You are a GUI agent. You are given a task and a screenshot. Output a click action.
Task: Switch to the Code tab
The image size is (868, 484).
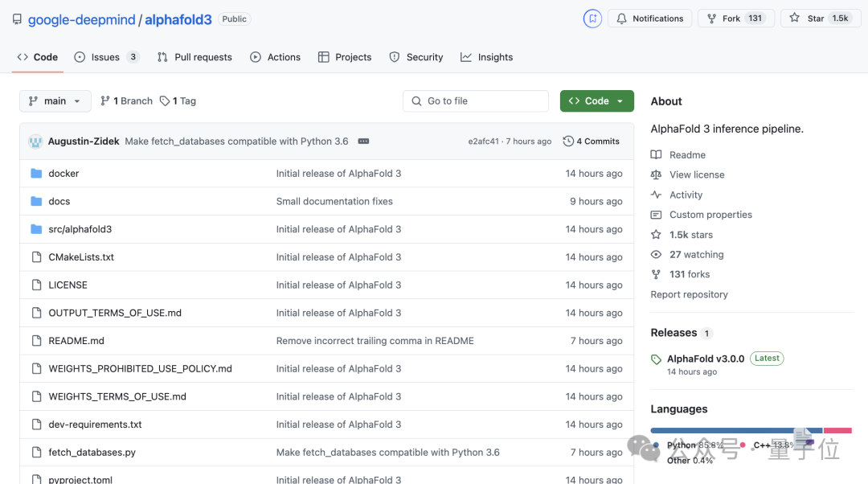point(38,57)
